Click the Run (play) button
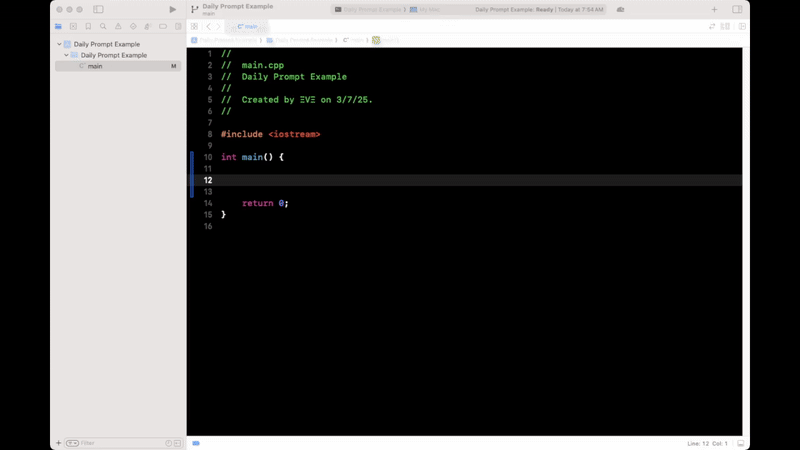800x450 pixels. (172, 10)
